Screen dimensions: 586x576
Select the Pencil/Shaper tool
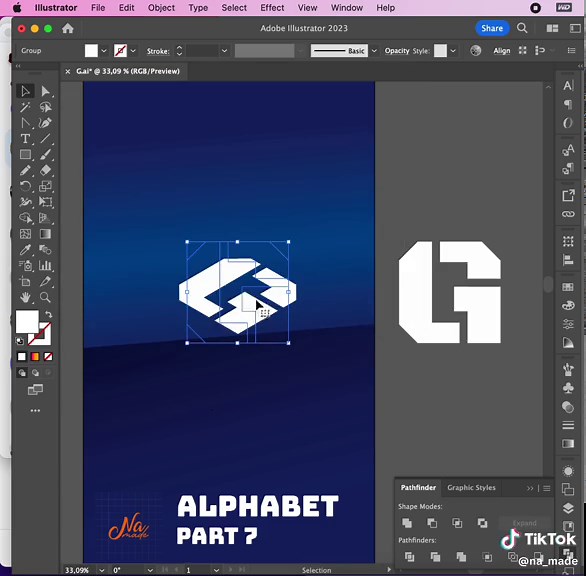(x=25, y=170)
